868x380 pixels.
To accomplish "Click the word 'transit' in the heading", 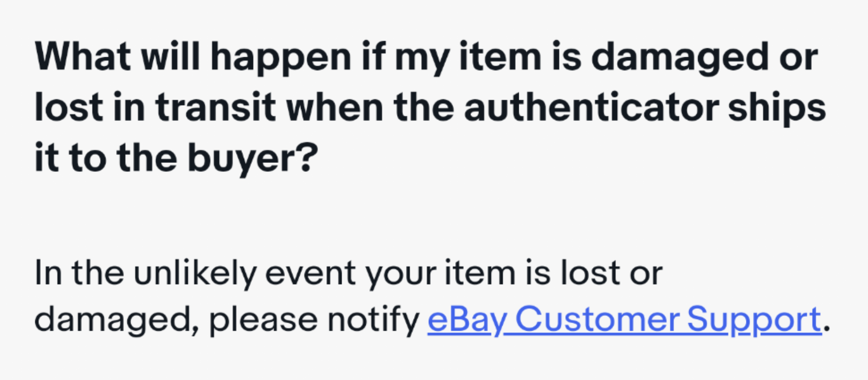I will point(216,108).
